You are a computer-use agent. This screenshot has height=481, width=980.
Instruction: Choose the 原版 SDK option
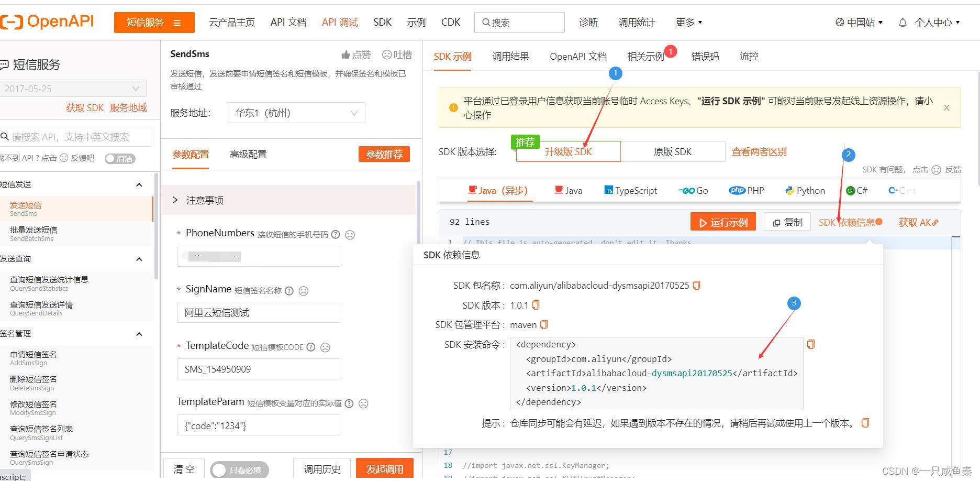(x=673, y=151)
